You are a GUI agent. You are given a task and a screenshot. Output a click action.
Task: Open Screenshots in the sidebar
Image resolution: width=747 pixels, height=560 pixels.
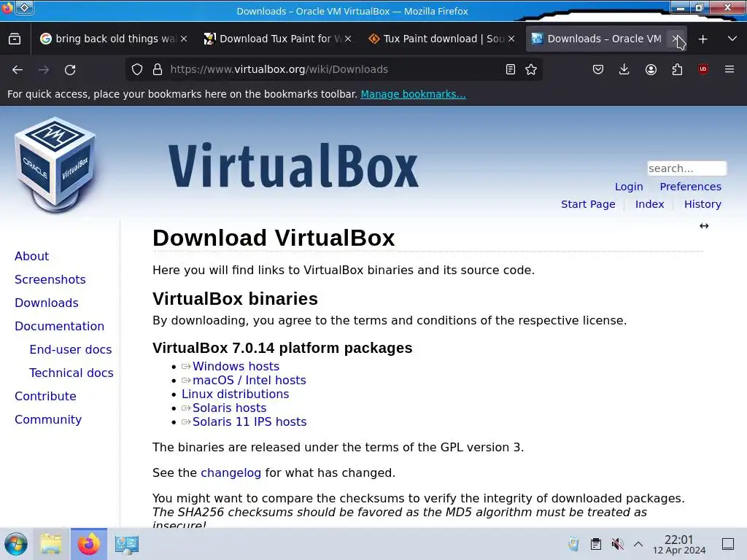coord(50,279)
